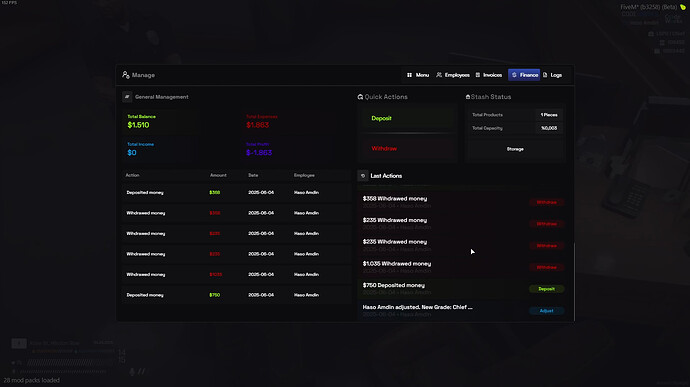Open the stash Storage button
The height and width of the screenshot is (387, 690).
click(515, 149)
